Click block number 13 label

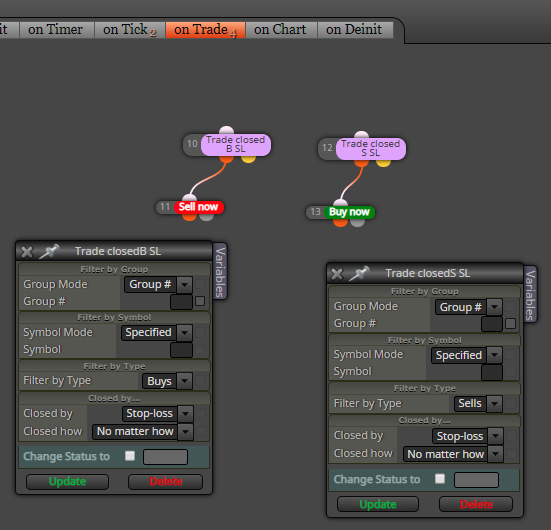point(315,212)
